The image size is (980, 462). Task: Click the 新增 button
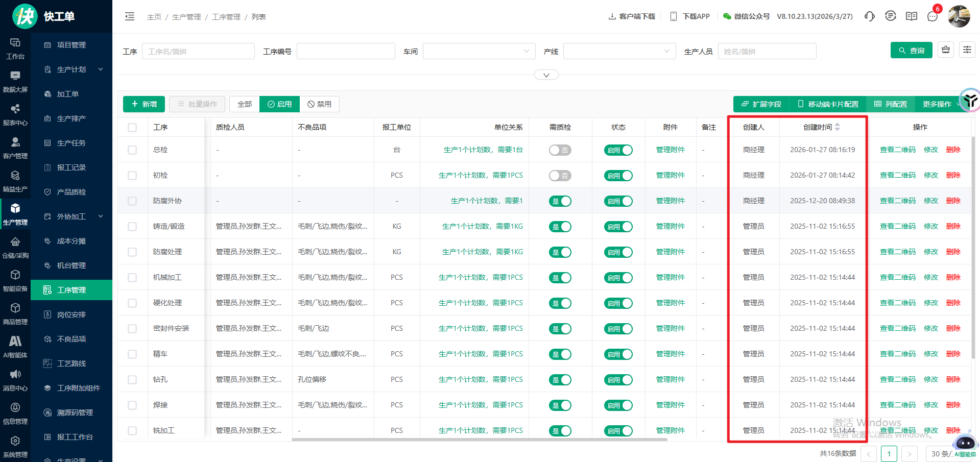(144, 104)
